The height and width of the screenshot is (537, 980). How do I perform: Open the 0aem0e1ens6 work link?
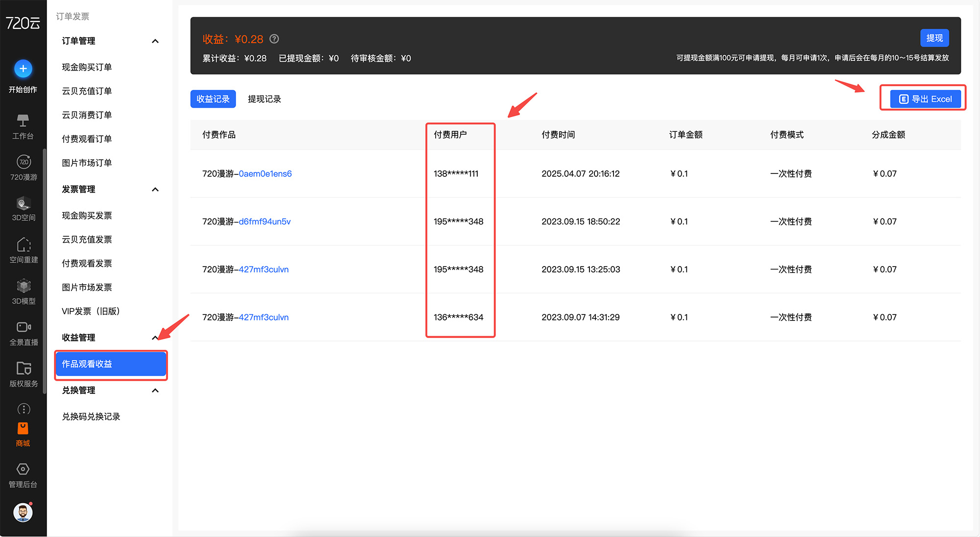tap(265, 173)
